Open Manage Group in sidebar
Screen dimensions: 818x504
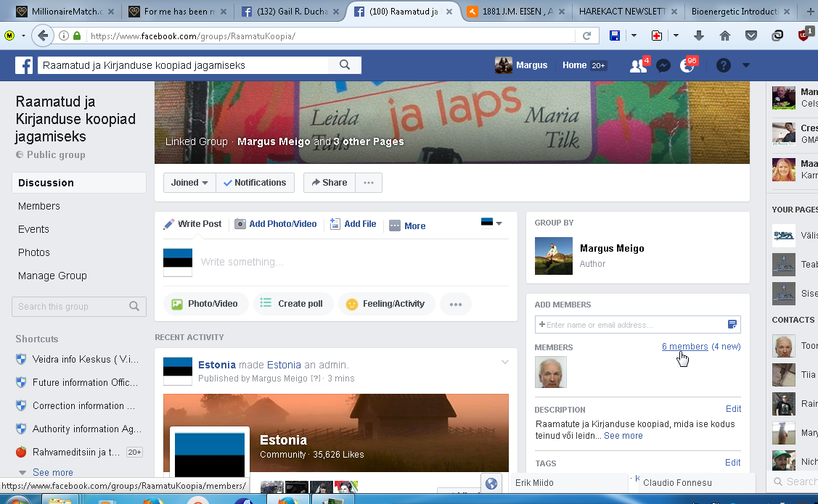52,276
